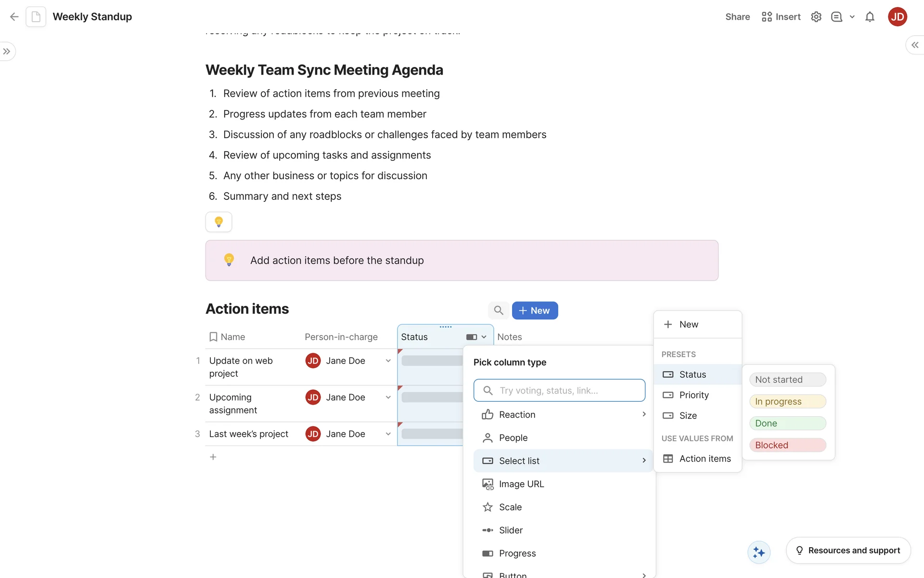Pick Action items under Use Values From
Screen dimensions: 924x578
click(705, 459)
